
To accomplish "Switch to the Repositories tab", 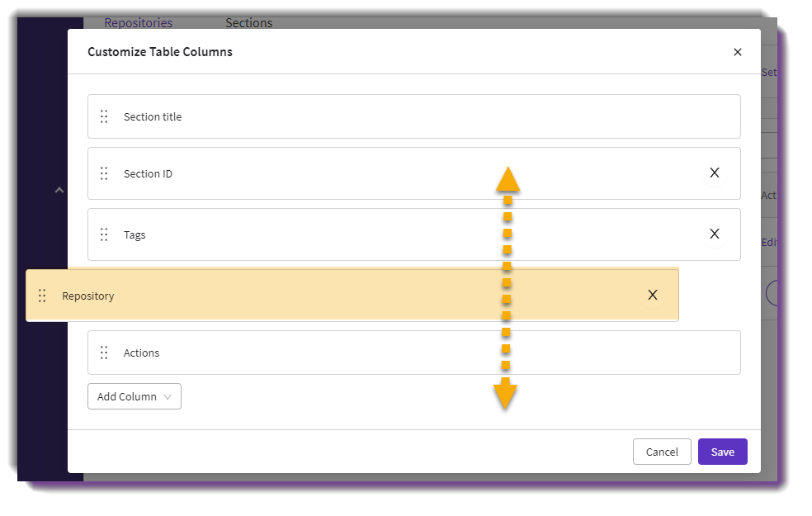I will 139,23.
